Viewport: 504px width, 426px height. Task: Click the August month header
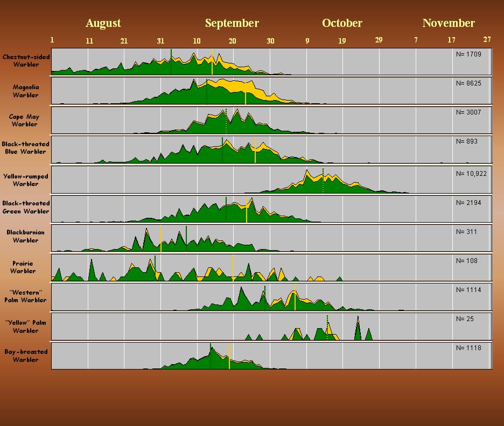pyautogui.click(x=103, y=23)
